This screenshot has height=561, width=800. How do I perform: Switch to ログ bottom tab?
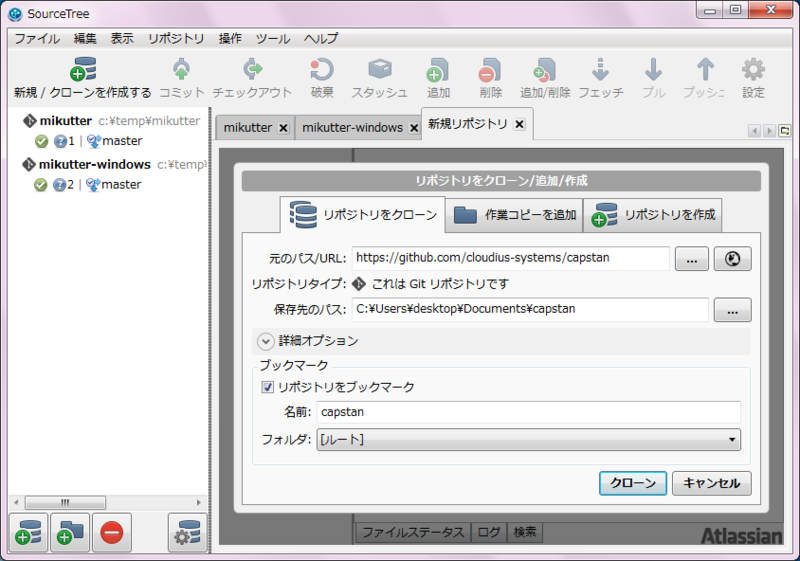[488, 532]
